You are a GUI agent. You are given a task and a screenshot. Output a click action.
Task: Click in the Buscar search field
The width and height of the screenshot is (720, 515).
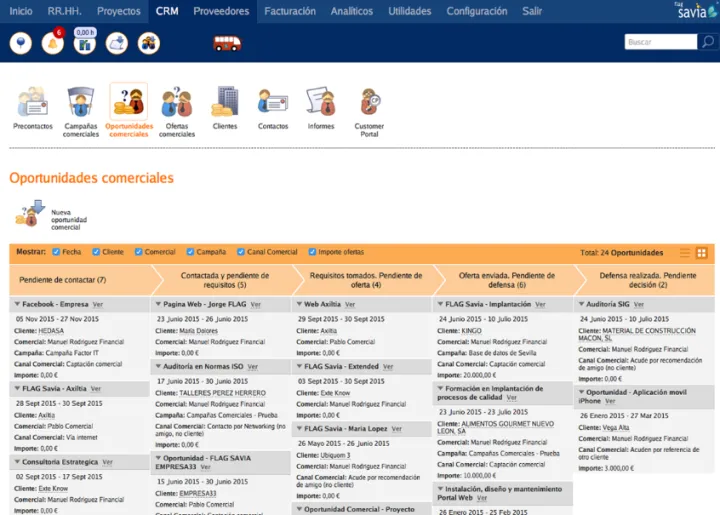coord(659,42)
